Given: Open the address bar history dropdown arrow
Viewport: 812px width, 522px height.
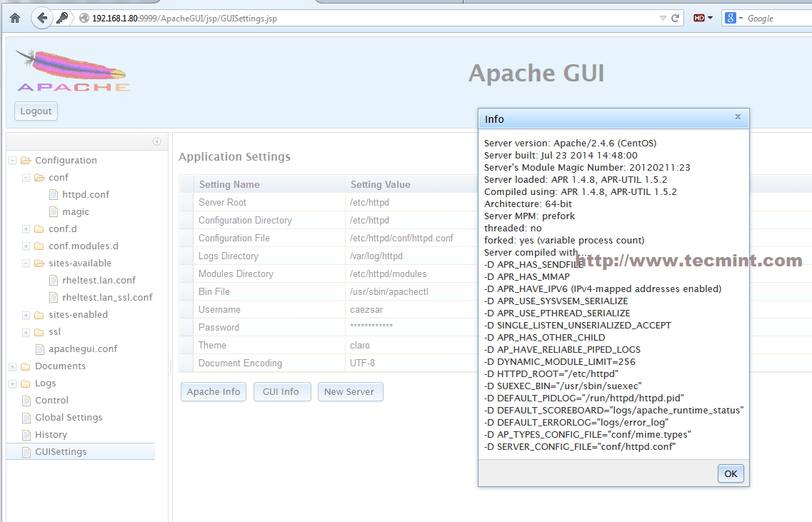Looking at the screenshot, I should (x=662, y=18).
